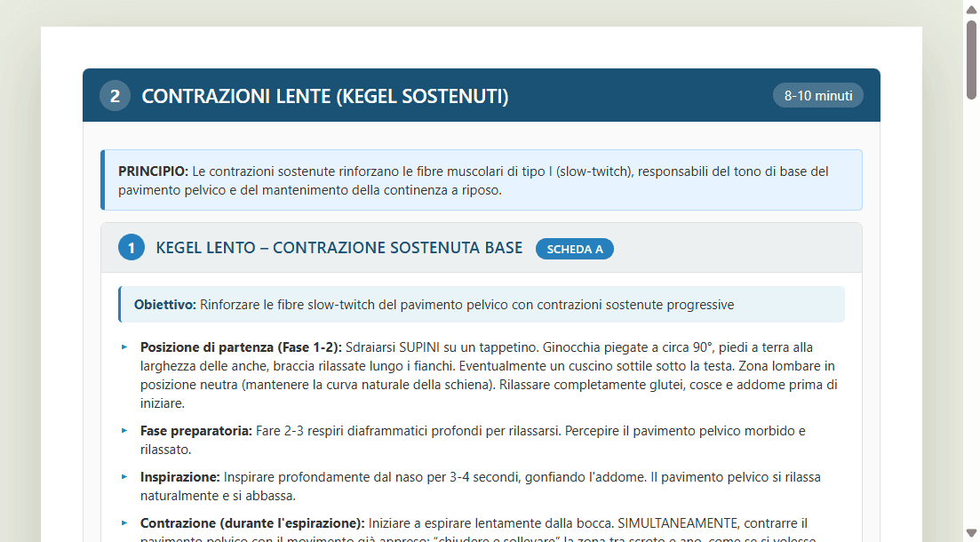
Task: Click the heading "KEGEL LENTO – CONTRAZIONE SOSTENUTA BASE"
Action: point(339,248)
